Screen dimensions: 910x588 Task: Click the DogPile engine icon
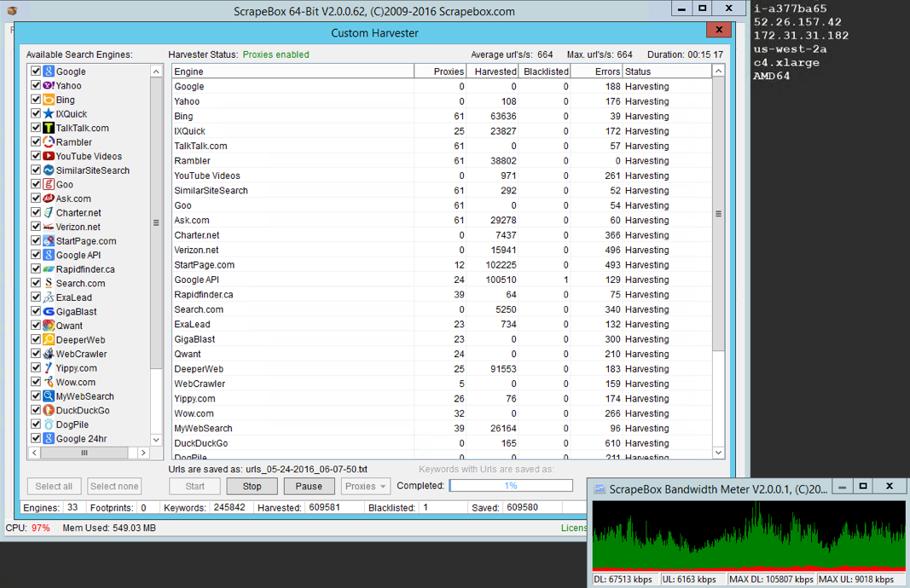pyautogui.click(x=49, y=424)
